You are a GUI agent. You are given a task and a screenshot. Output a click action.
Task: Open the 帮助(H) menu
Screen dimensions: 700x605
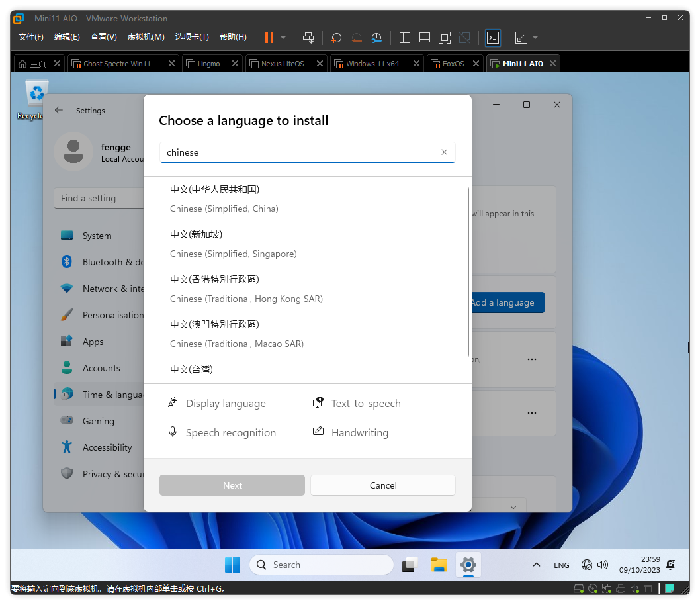tap(233, 37)
